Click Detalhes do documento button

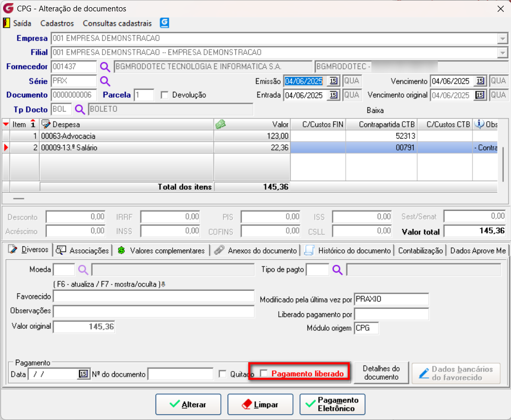(x=381, y=373)
